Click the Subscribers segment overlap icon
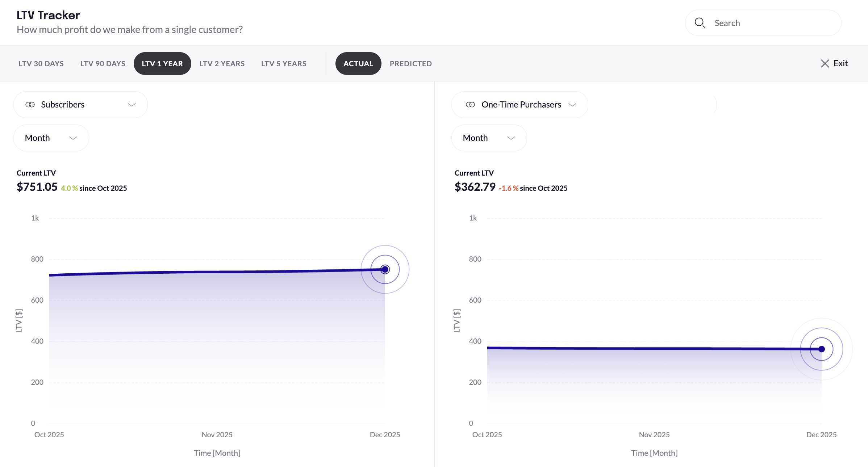Screen dimensions: 868x467 point(30,105)
